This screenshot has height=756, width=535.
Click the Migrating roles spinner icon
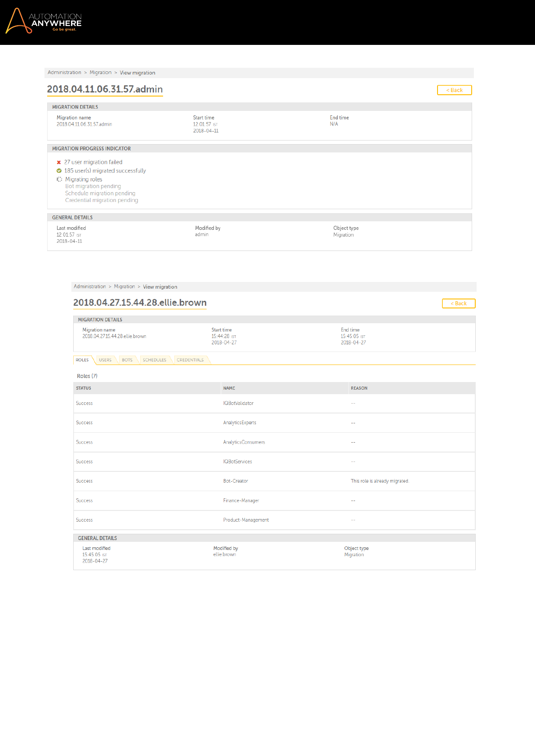59,179
